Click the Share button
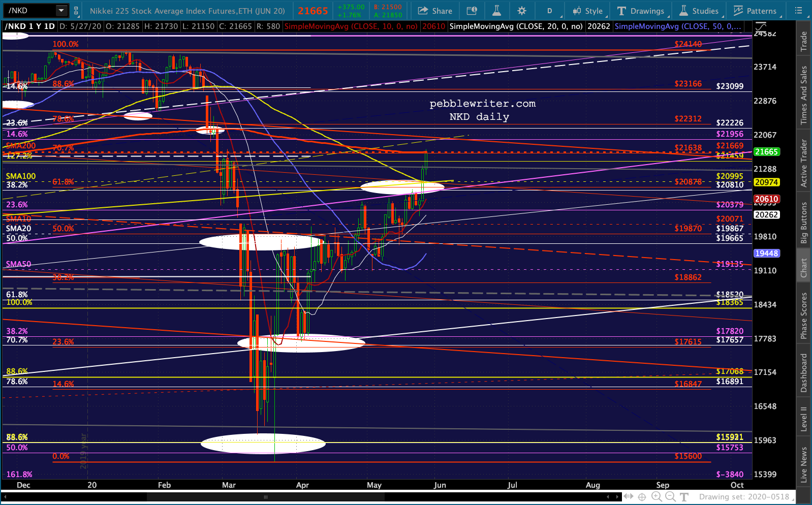The image size is (812, 505). [435, 11]
